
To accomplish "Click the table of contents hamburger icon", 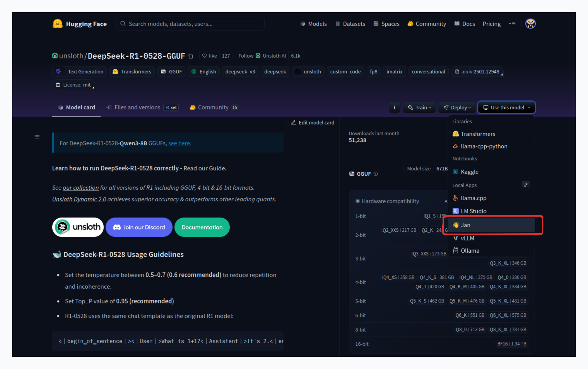I will click(37, 137).
